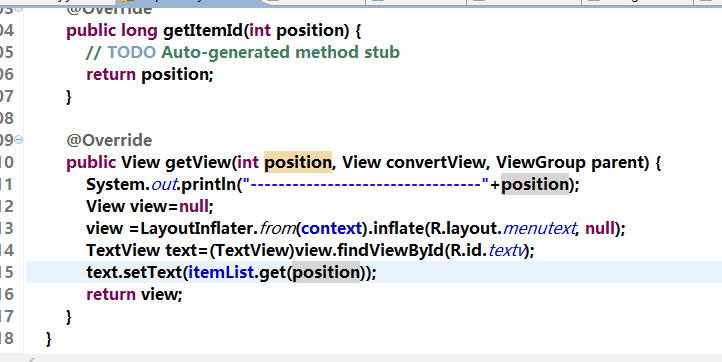Viewport: 722px width, 362px height.
Task: Click the ViewGroup parent parameter
Action: click(x=571, y=162)
